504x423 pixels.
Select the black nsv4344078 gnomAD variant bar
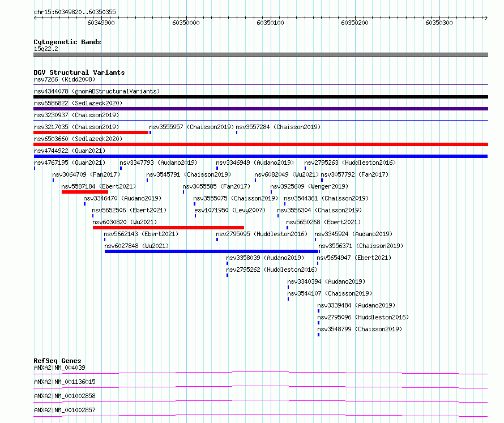260,97
